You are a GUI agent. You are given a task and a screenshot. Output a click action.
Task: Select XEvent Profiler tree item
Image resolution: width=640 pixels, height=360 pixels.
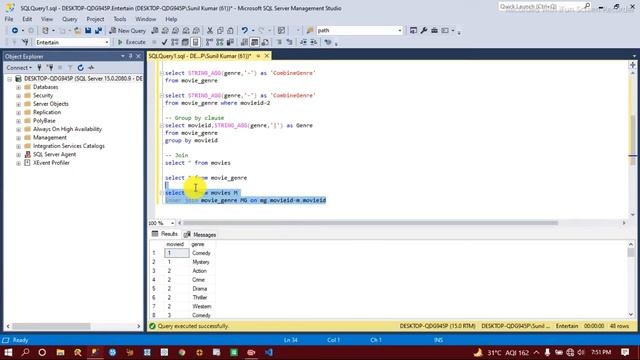pos(51,162)
